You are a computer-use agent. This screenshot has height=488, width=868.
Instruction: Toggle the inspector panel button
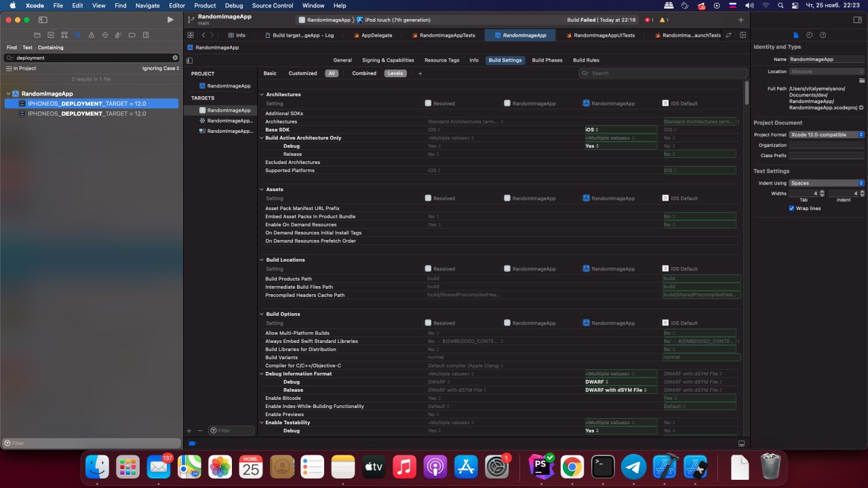pos(857,20)
